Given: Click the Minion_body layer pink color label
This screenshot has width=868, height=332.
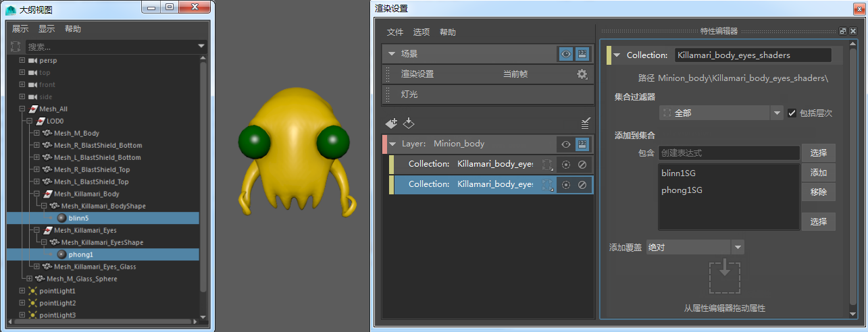Looking at the screenshot, I should tap(384, 144).
